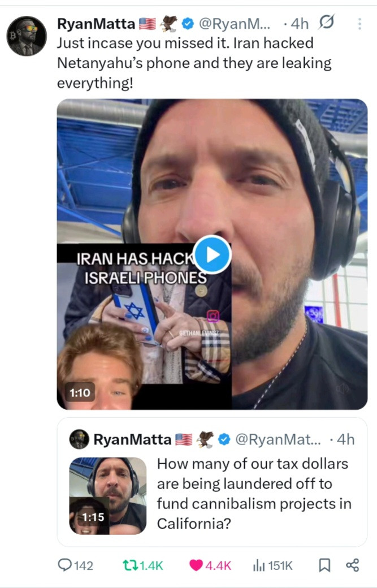The height and width of the screenshot is (588, 377).
Task: Play the Iran hacked phones video
Action: tap(212, 254)
